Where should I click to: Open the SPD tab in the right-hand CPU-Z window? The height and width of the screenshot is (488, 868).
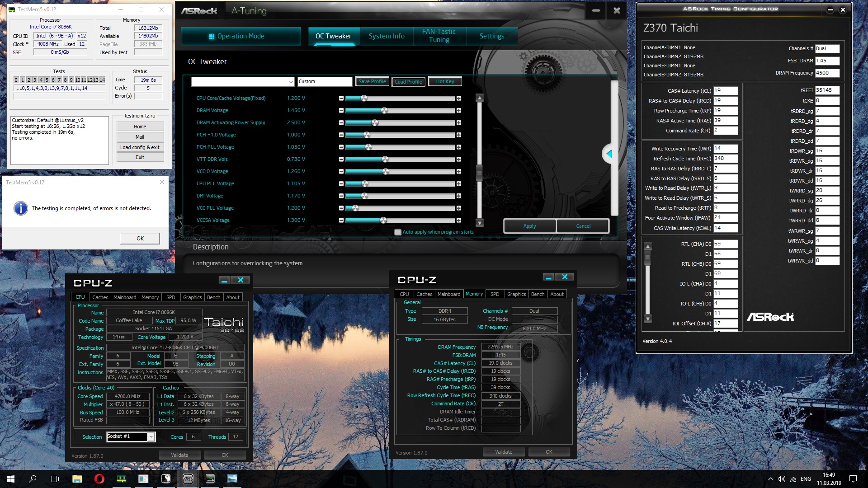click(495, 294)
